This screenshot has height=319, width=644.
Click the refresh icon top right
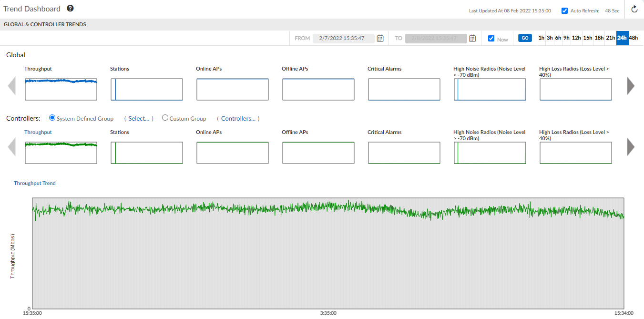click(634, 9)
